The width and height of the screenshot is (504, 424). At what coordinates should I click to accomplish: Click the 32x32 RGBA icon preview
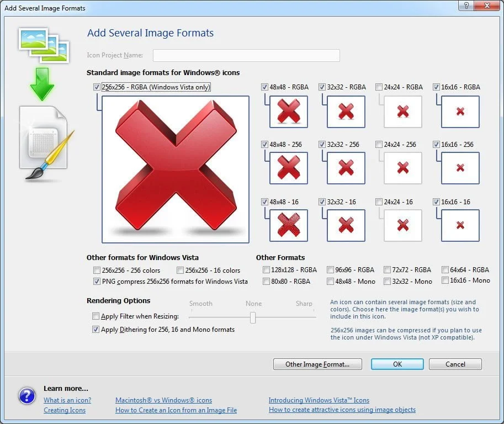pyautogui.click(x=346, y=112)
